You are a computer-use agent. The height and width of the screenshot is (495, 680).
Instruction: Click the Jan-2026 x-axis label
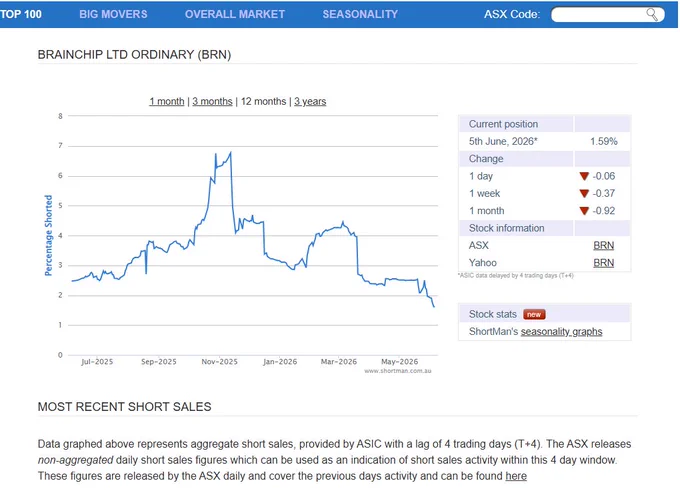pos(280,362)
